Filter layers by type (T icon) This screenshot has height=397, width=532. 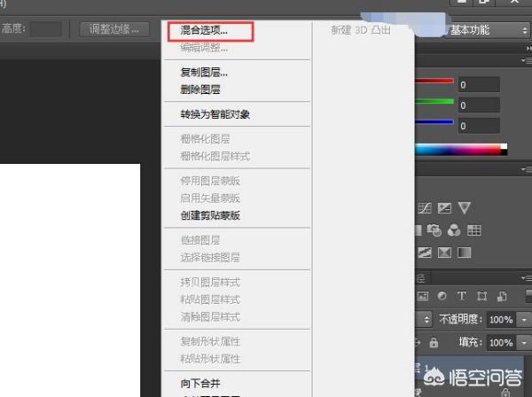click(461, 296)
